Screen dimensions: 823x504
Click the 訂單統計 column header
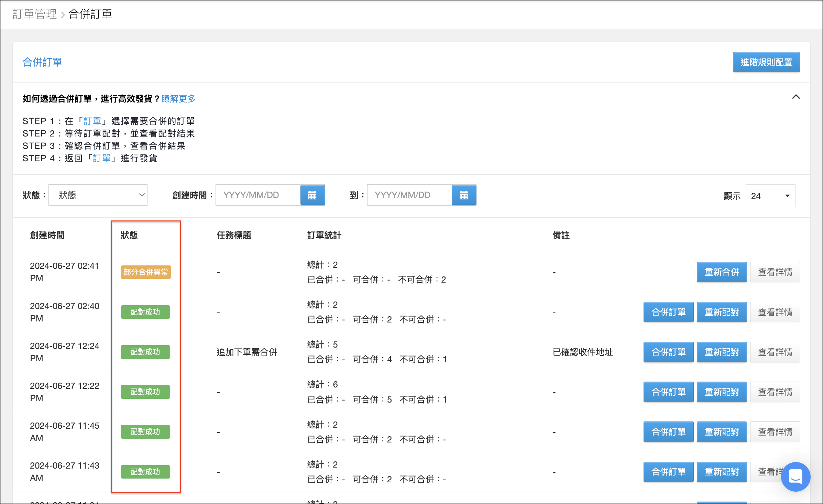coord(324,235)
